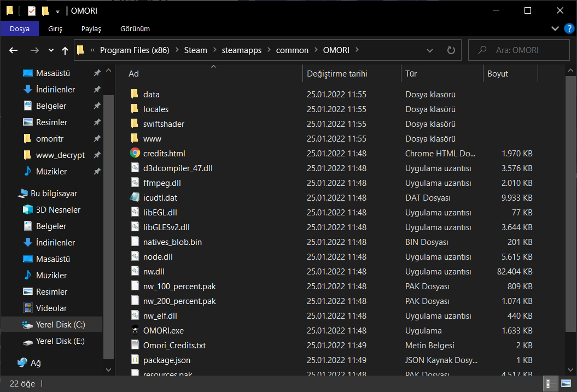Select the swiftshader folder icon

click(135, 123)
